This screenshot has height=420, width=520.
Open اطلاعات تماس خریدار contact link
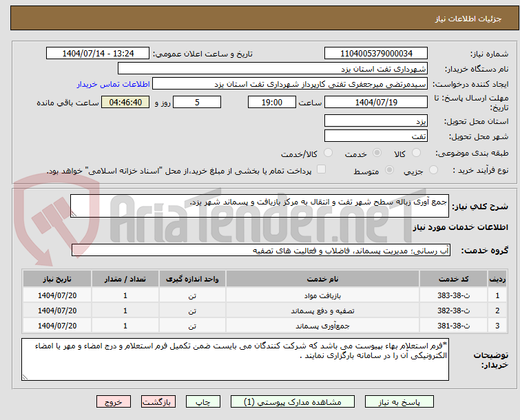coord(114,84)
